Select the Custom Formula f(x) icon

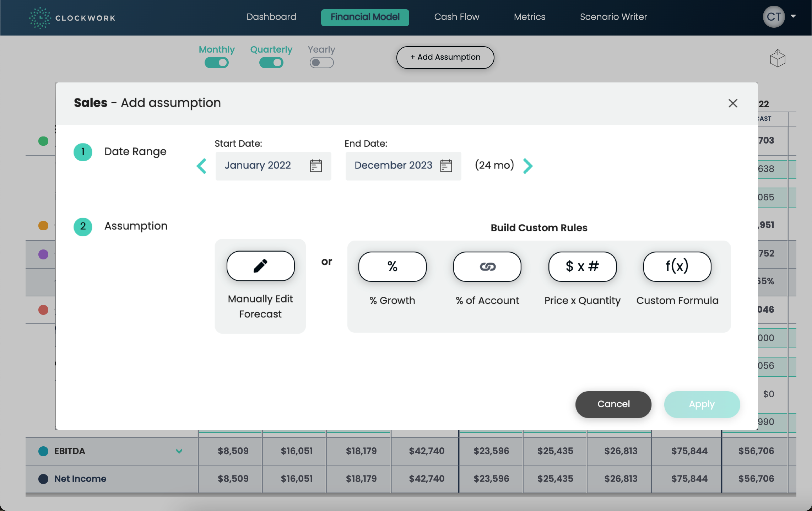(677, 266)
